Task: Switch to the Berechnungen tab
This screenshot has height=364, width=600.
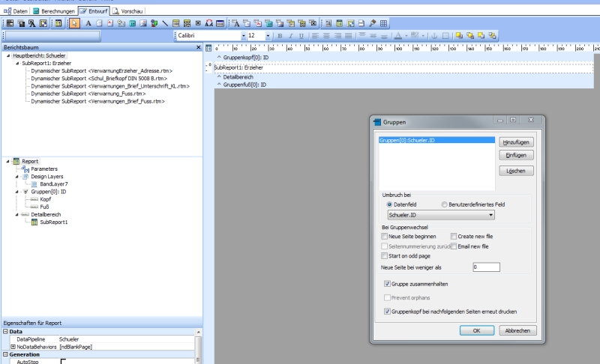Action: point(53,11)
